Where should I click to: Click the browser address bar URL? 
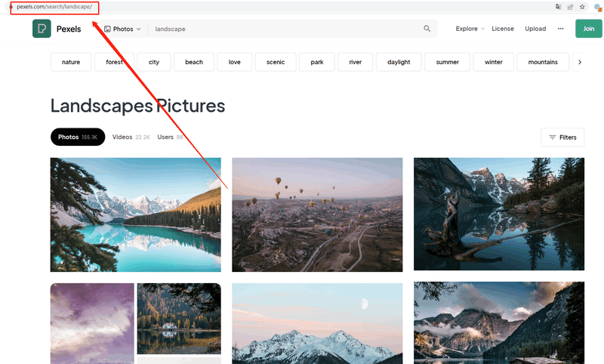point(54,7)
